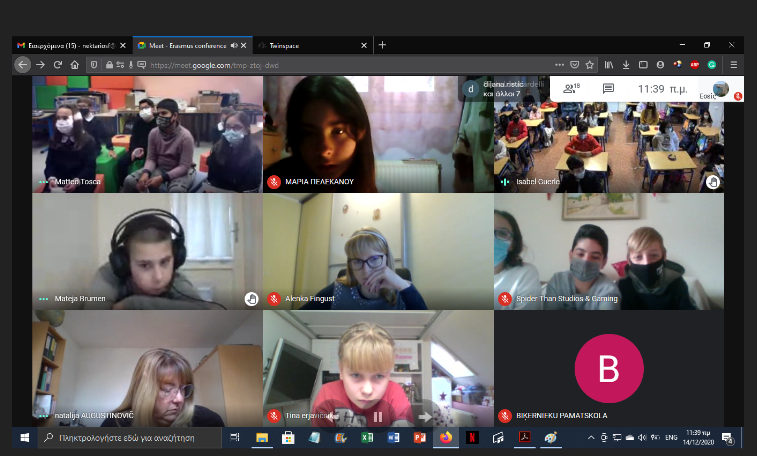The width and height of the screenshot is (757, 456).
Task: Open the Firefox hamburger menu
Action: pos(733,65)
